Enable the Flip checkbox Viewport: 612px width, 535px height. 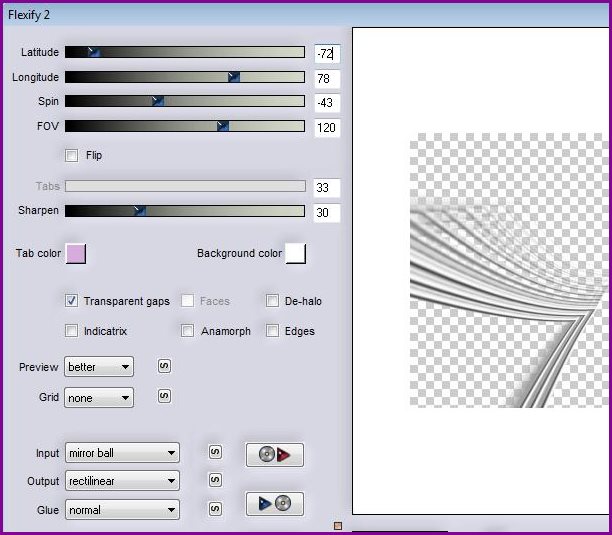coord(71,155)
